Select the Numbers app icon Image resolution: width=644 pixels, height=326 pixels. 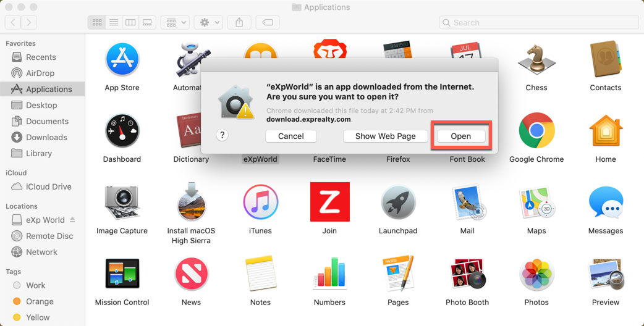[329, 274]
